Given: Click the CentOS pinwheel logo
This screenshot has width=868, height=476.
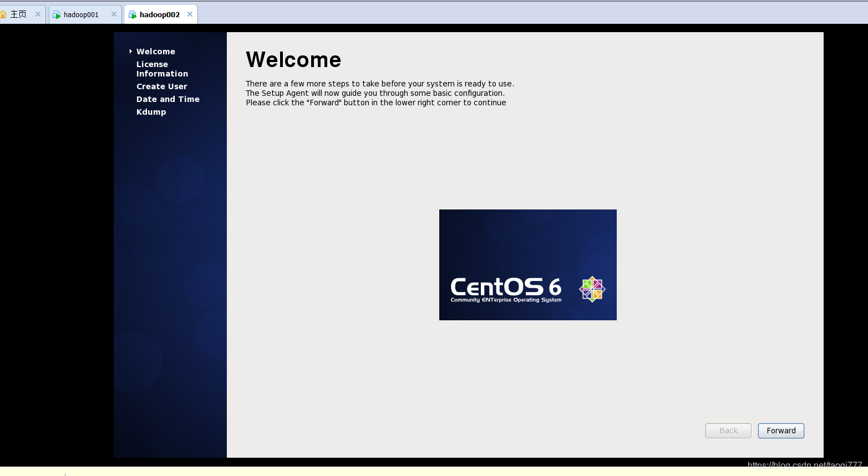Looking at the screenshot, I should click(592, 289).
